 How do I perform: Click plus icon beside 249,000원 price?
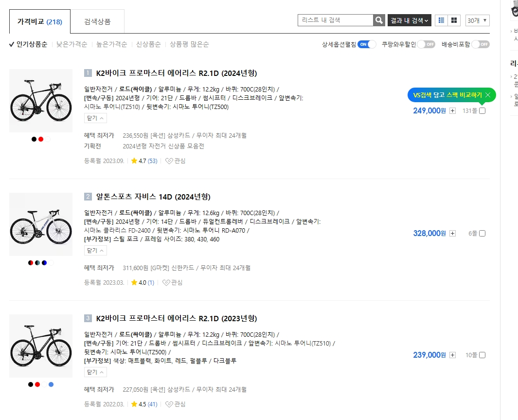[x=453, y=110]
